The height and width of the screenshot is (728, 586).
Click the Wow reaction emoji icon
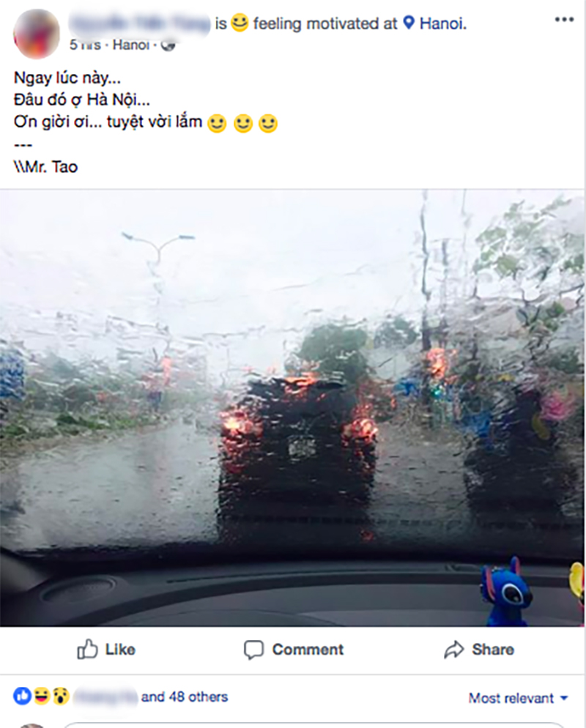(61, 697)
